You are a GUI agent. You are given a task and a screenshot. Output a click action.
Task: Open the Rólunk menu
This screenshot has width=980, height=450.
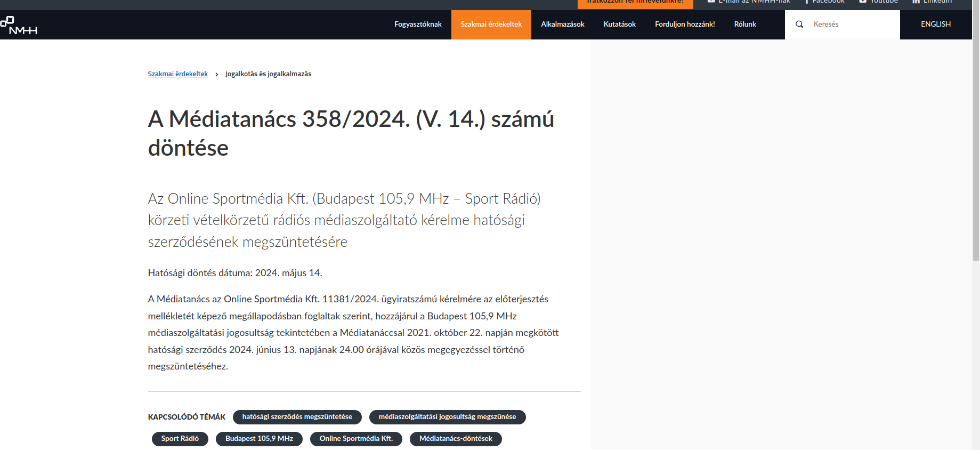click(x=744, y=25)
